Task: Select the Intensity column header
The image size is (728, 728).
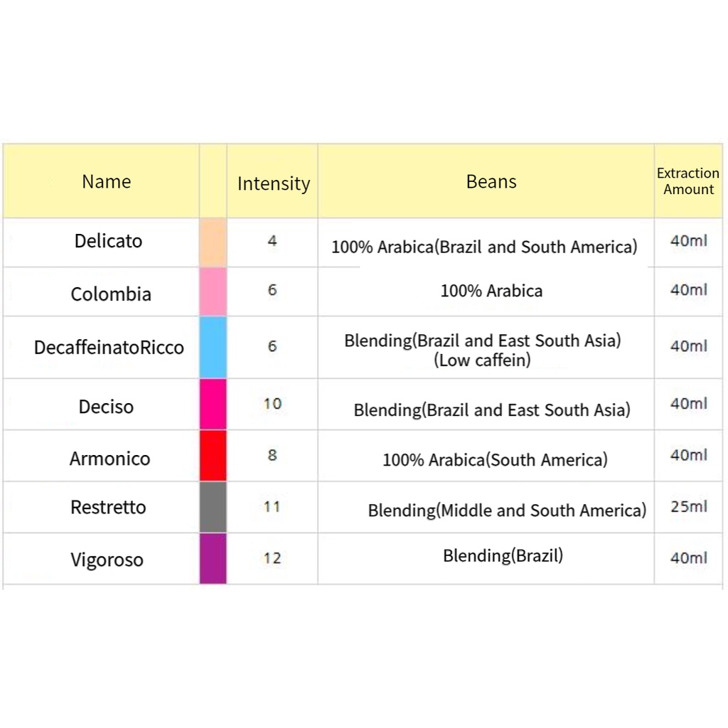Action: 273,183
